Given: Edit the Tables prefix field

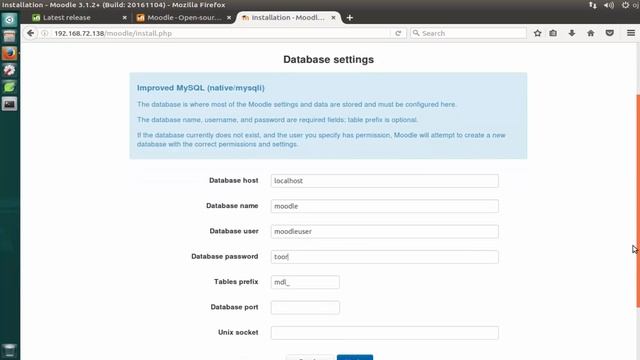Looking at the screenshot, I should pyautogui.click(x=305, y=282).
